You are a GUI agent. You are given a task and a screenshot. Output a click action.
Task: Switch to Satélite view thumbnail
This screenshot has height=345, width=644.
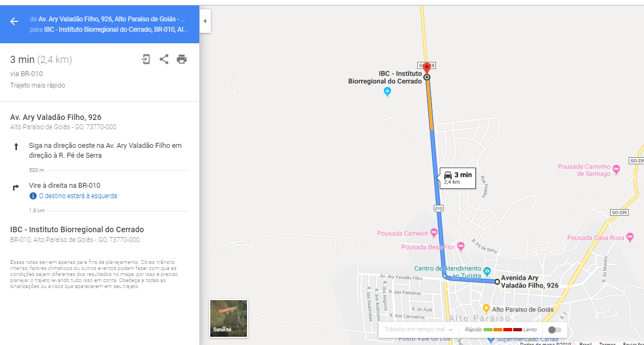coord(228,318)
